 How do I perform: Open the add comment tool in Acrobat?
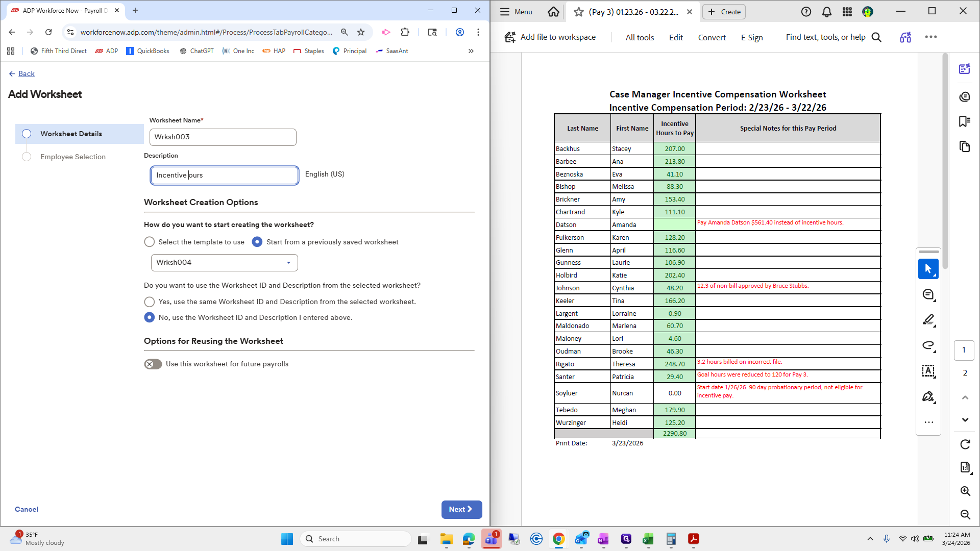[928, 294]
